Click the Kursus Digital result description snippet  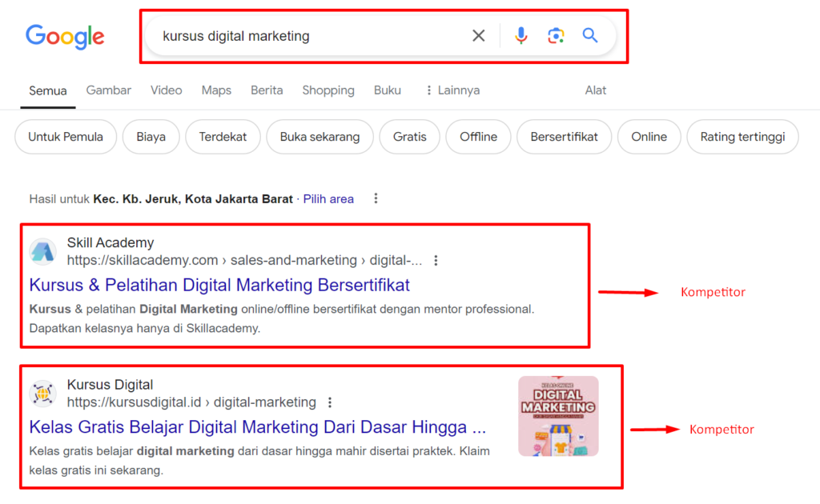[x=259, y=461]
